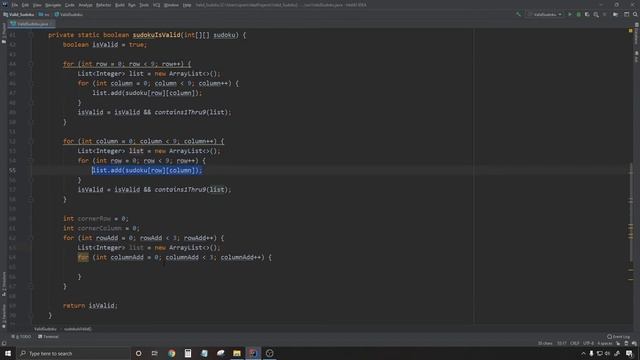640x360 pixels.
Task: Click the Build project hammer icon
Action: point(519,15)
